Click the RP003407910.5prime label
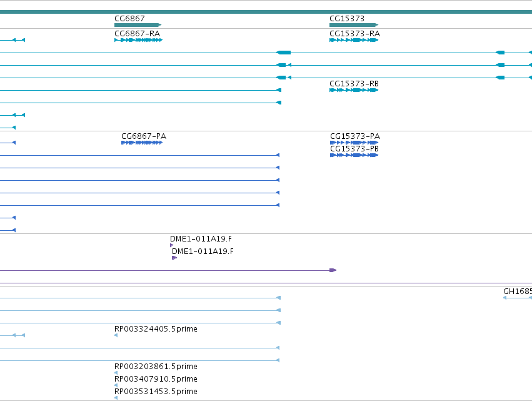Viewport: 532px width, 401px height. point(156,379)
